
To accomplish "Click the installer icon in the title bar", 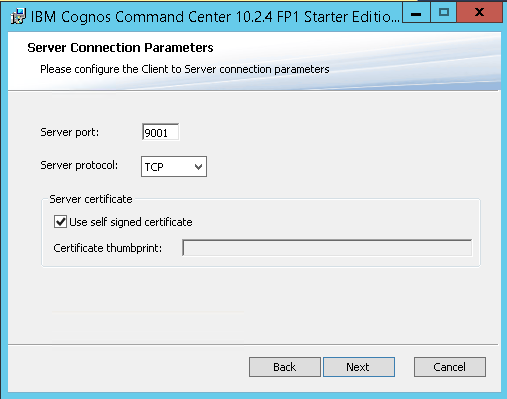I will click(x=18, y=16).
